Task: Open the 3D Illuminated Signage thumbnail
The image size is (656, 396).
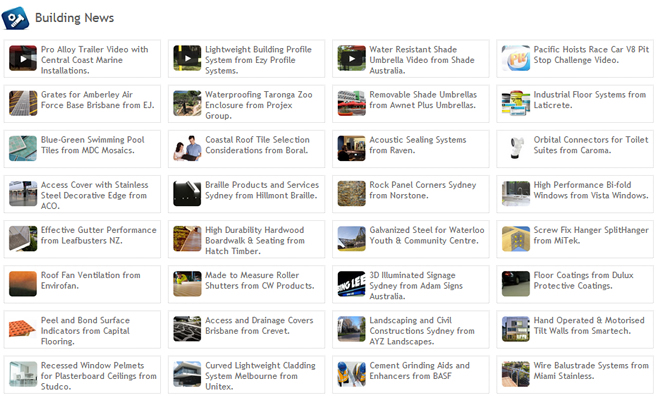Action: [x=351, y=284]
